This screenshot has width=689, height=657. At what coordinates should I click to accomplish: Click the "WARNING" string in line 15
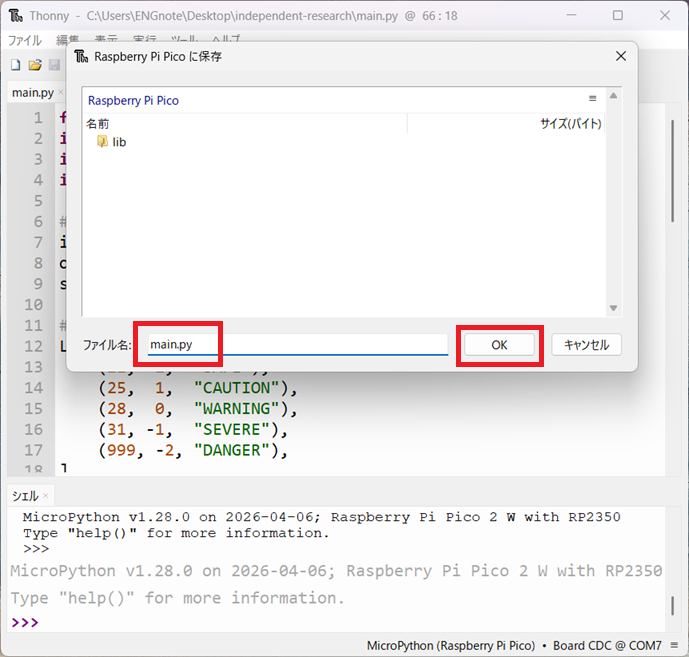click(x=236, y=409)
